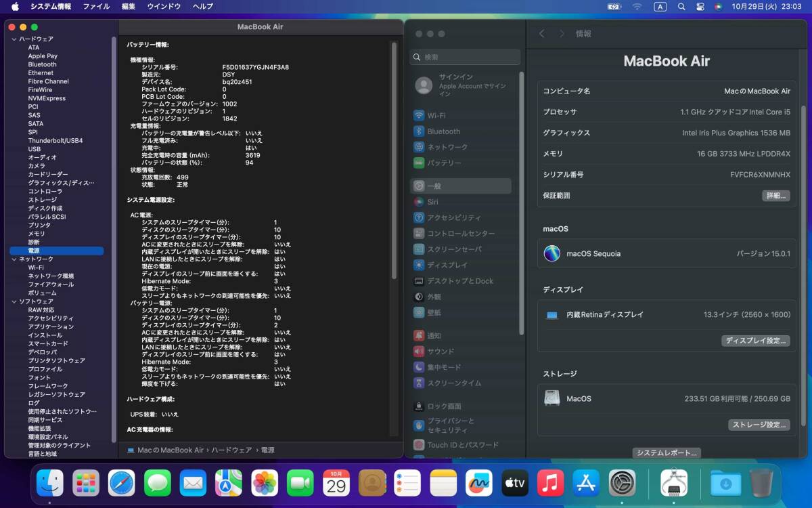The width and height of the screenshot is (812, 508).
Task: Select Wi-Fi in System Settings sidebar
Action: tap(461, 116)
